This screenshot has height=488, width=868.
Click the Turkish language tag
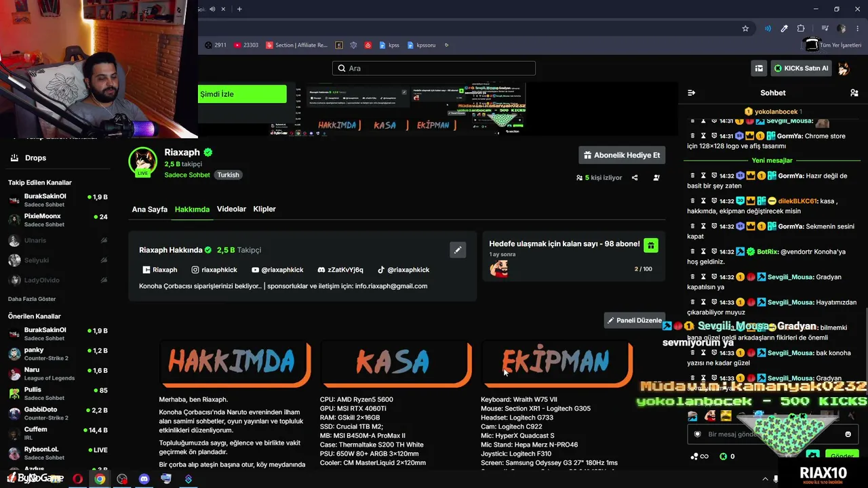point(229,175)
